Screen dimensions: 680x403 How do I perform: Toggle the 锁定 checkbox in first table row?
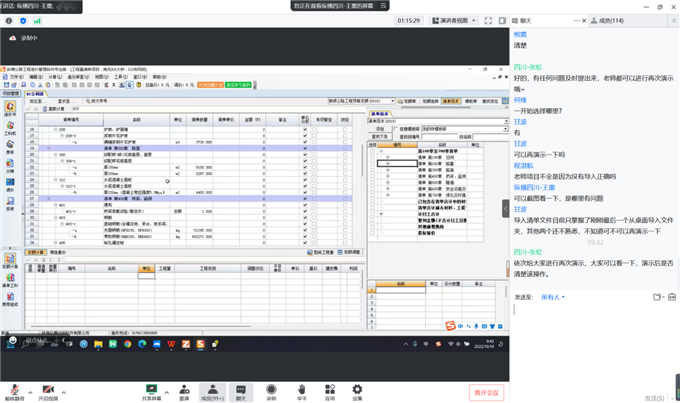(x=345, y=131)
